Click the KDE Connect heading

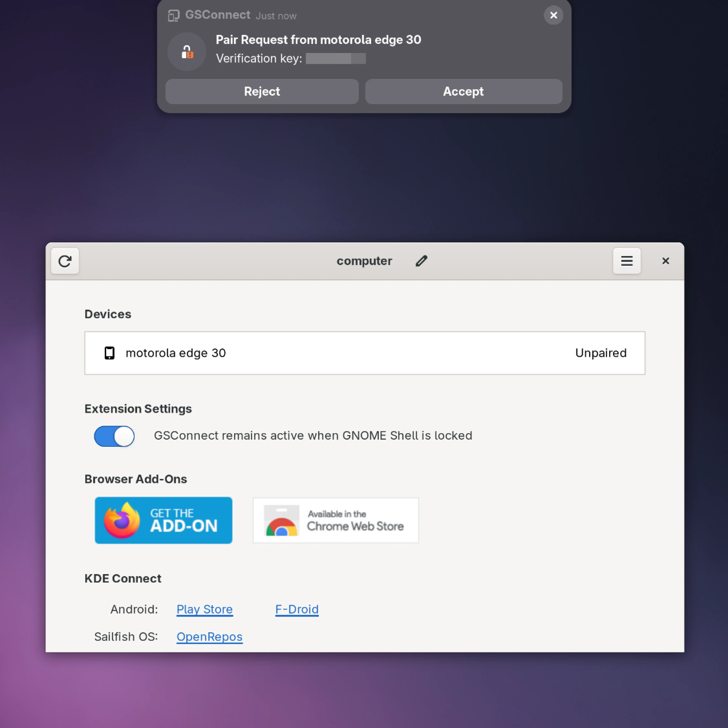coord(123,578)
